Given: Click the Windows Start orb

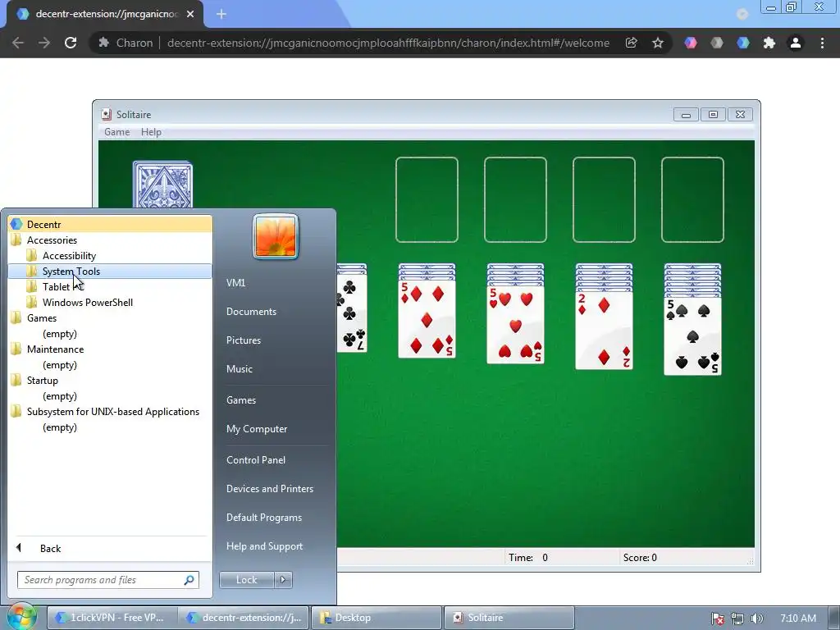Looking at the screenshot, I should point(21,617).
